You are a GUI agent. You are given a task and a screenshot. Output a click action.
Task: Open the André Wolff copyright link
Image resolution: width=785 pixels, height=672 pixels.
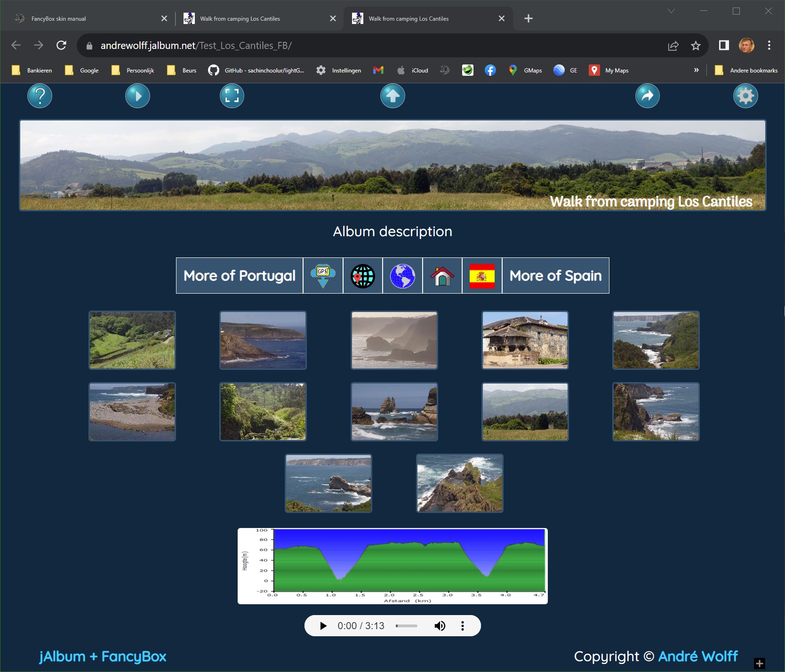point(697,656)
